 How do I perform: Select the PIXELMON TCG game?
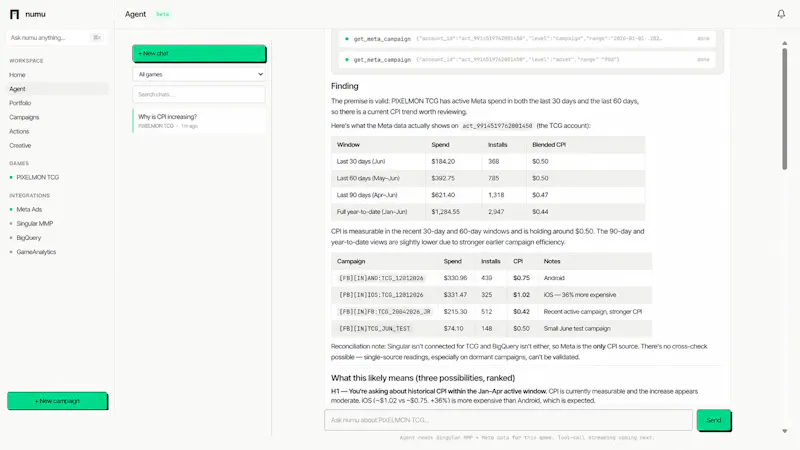(37, 178)
